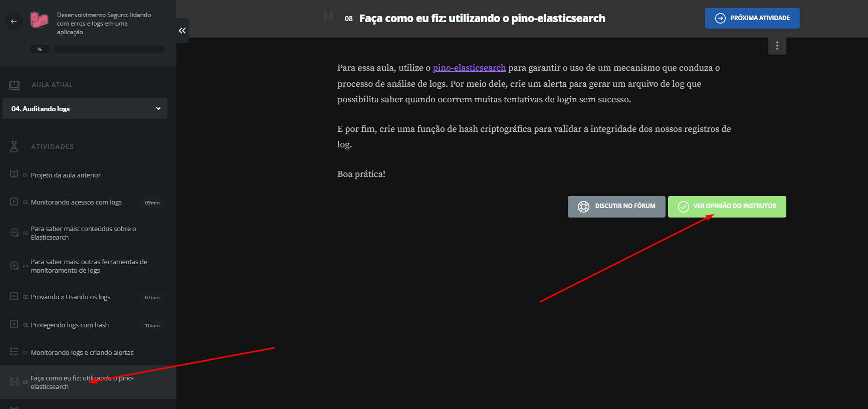Select Faça como eu fiz: utilizando o pino-elasticsearch item

[x=88, y=382]
